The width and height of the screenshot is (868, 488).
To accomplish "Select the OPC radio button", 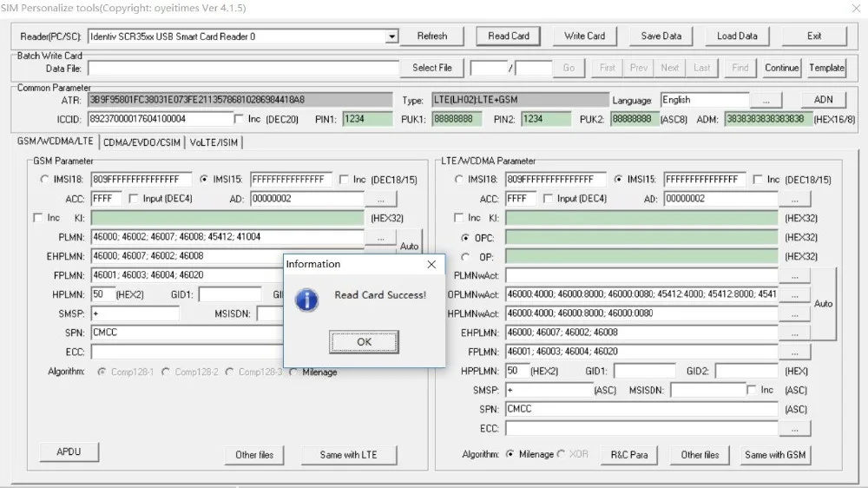I will pyautogui.click(x=465, y=238).
